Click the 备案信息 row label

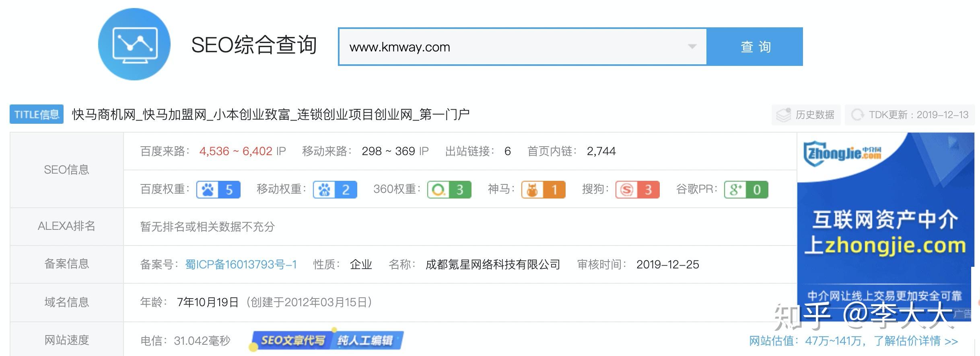click(66, 264)
